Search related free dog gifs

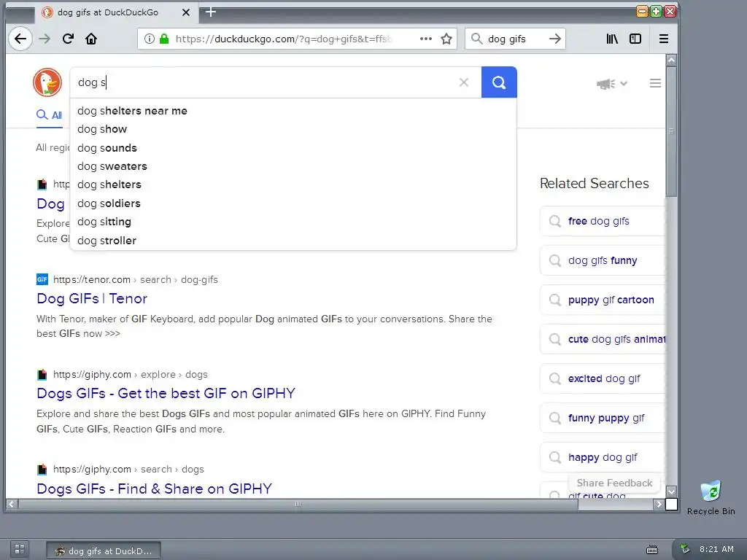(x=603, y=221)
